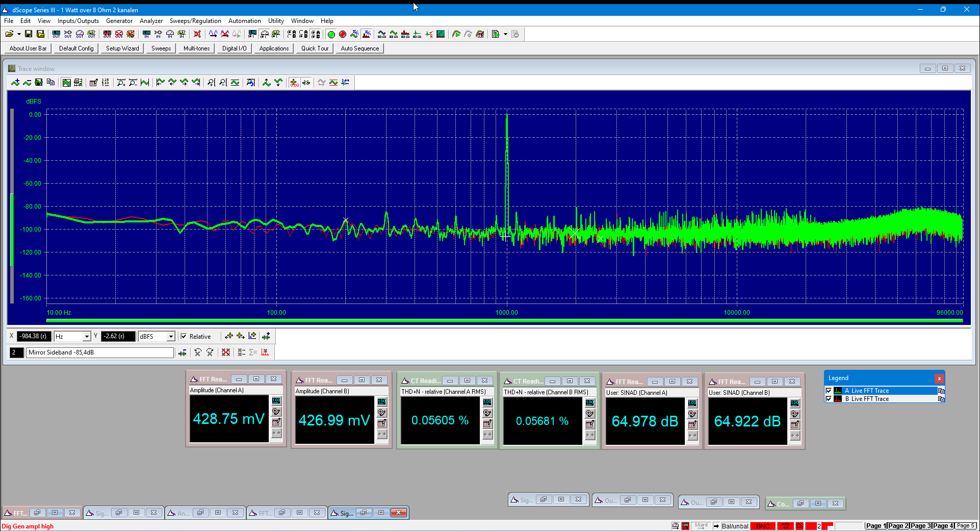The width and height of the screenshot is (980, 531).
Task: Open the Generator menu
Action: coord(119,21)
